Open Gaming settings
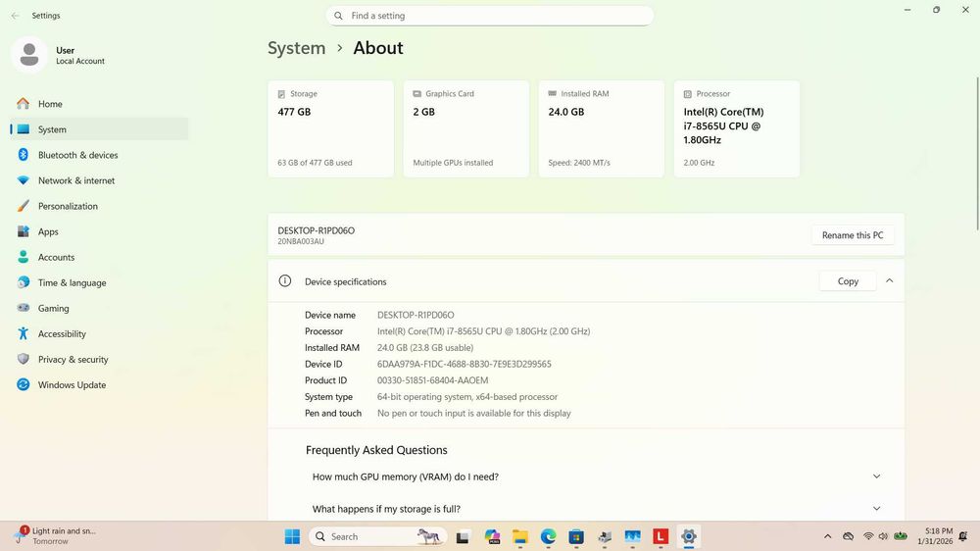Image resolution: width=980 pixels, height=551 pixels. (x=99, y=308)
